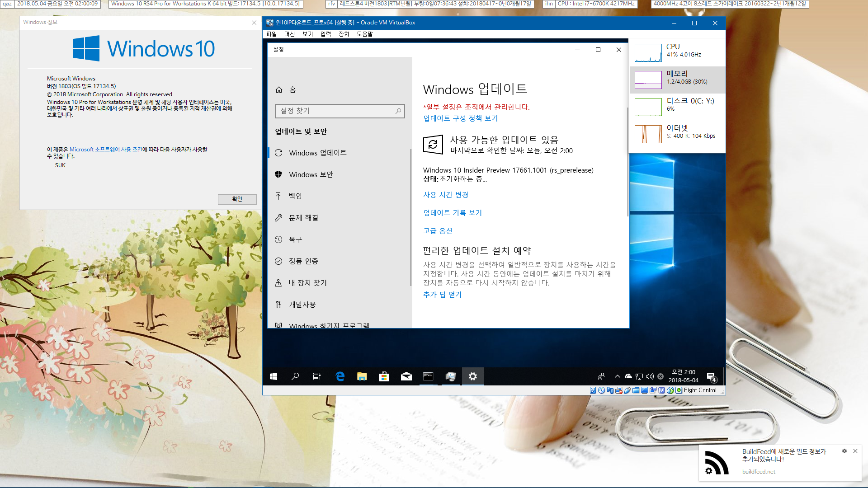The width and height of the screenshot is (868, 488).
Task: Open 머신 menu in VirtualBox
Action: pyautogui.click(x=290, y=34)
